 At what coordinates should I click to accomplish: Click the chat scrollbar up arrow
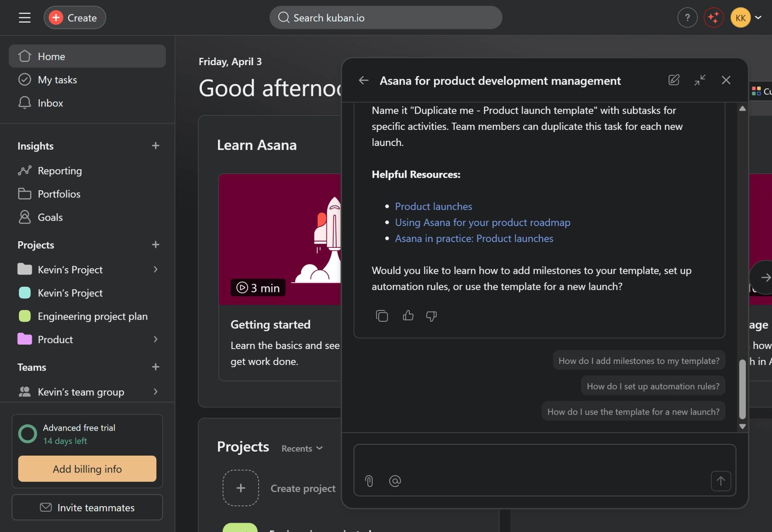coord(742,109)
